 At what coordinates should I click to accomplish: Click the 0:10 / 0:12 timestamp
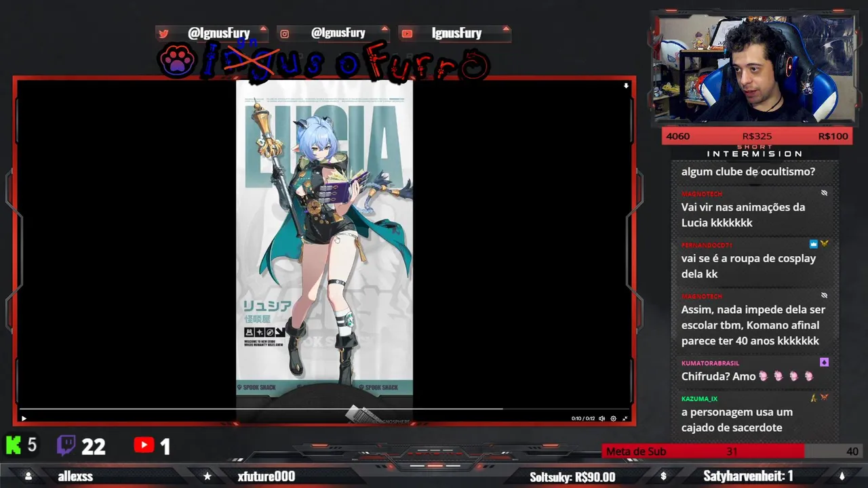pos(583,419)
